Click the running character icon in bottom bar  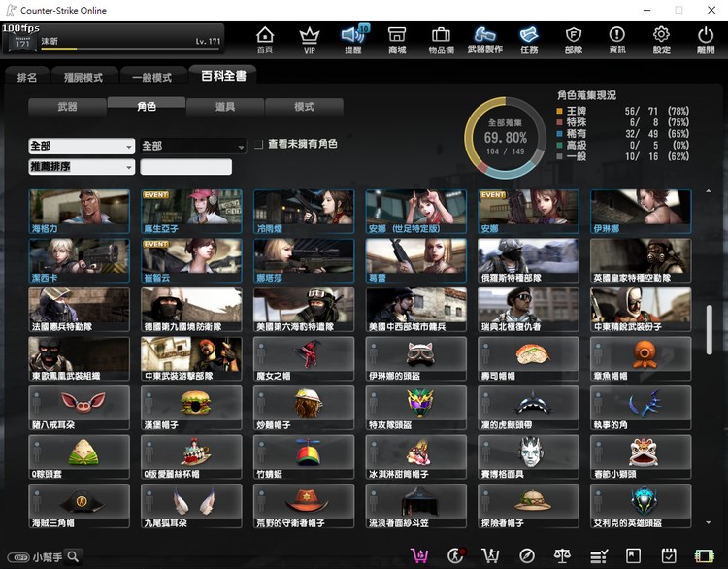456,555
